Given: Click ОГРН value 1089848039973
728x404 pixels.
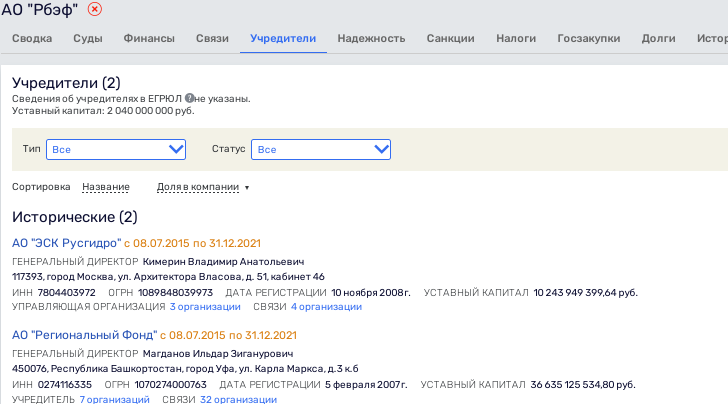Looking at the screenshot, I should (x=176, y=293).
